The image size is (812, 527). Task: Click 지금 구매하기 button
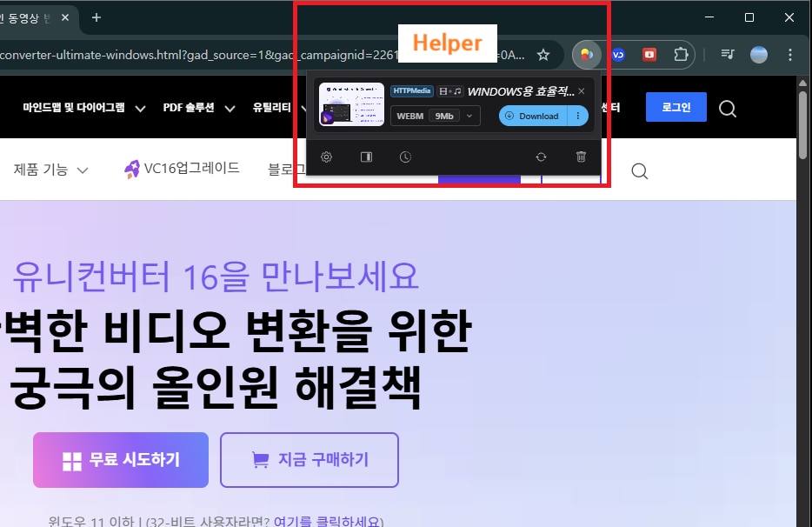[309, 460]
